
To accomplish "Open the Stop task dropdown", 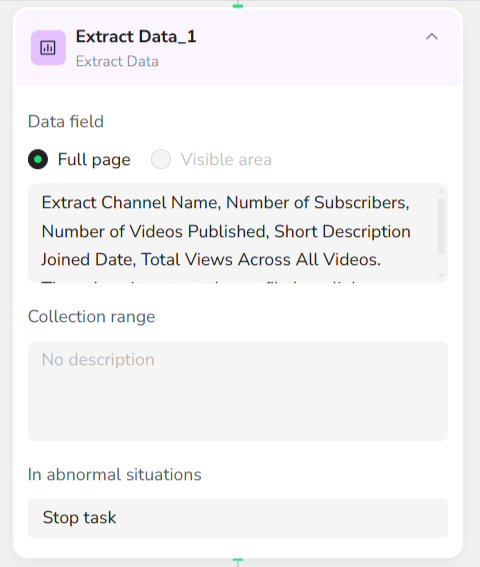I will point(238,518).
